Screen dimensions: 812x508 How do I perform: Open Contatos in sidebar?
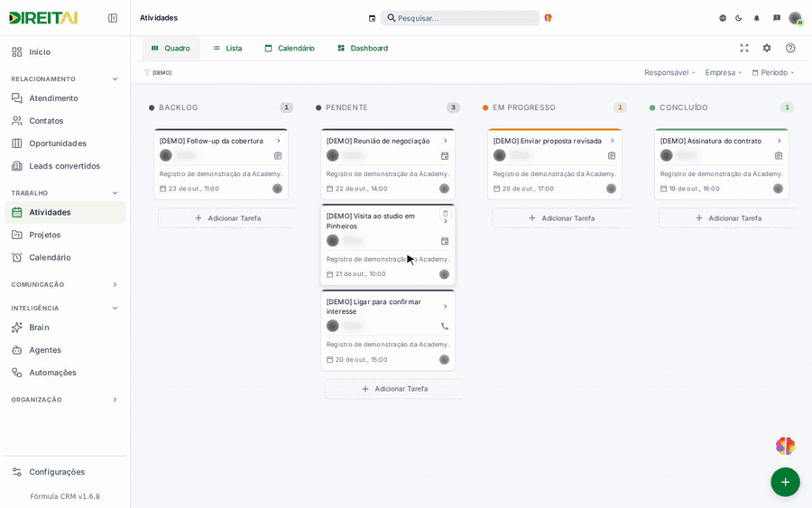point(65,121)
